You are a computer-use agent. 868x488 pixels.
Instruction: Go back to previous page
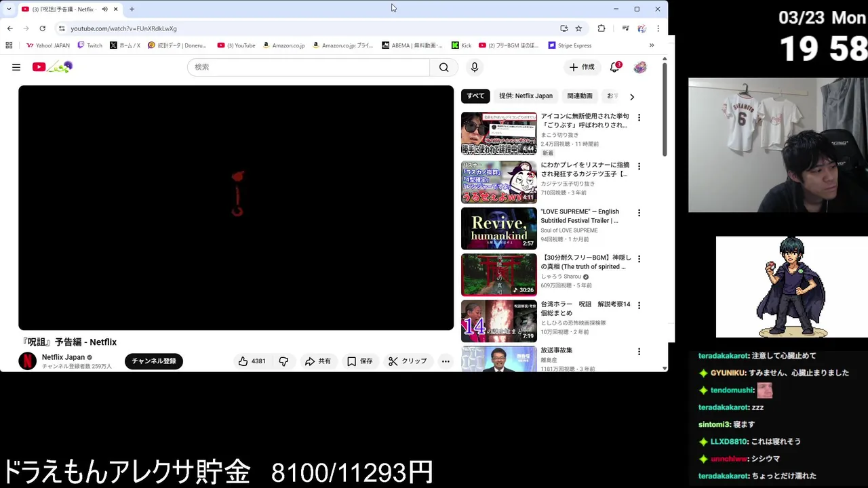(x=9, y=28)
